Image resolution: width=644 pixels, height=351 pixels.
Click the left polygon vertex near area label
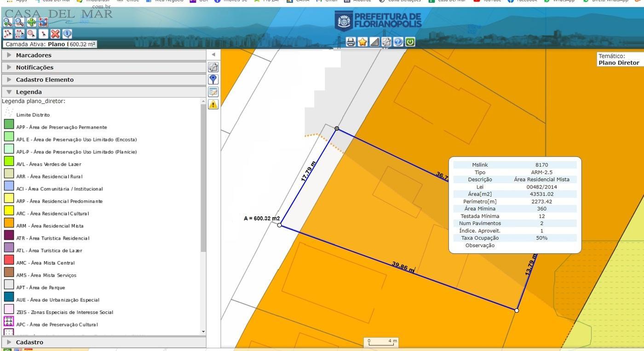tap(280, 225)
